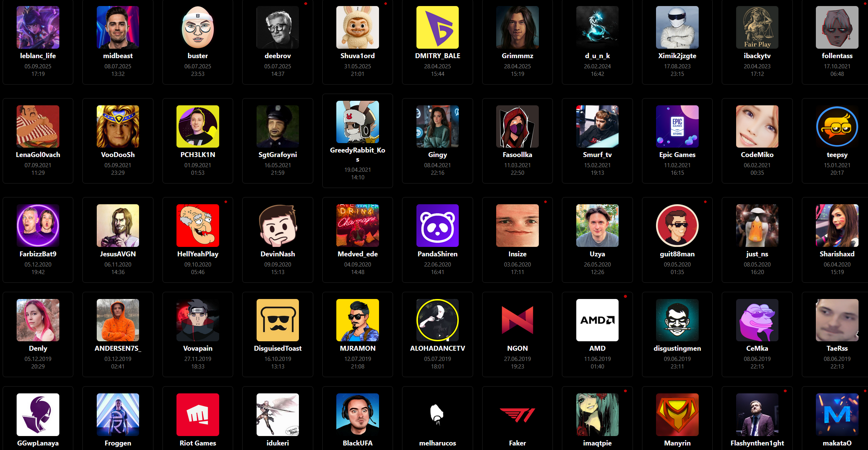Open midbeast channel name link

pyautogui.click(x=118, y=55)
